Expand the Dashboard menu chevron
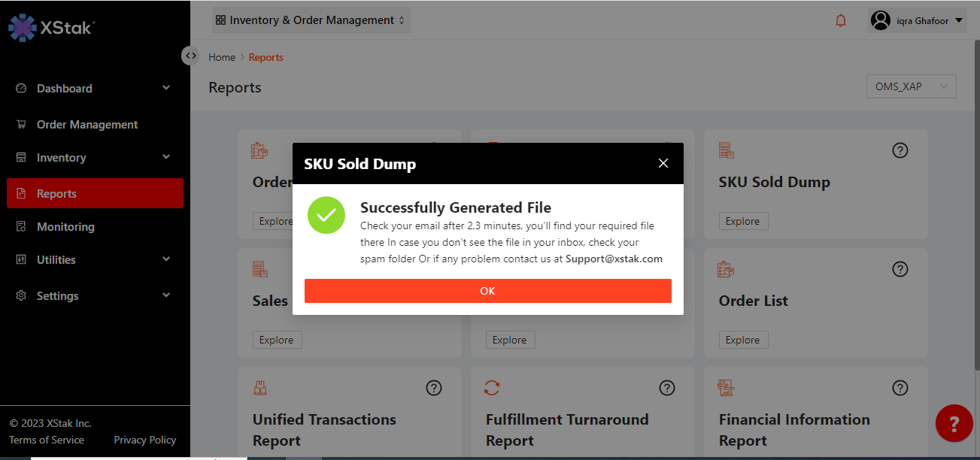This screenshot has width=980, height=460. click(166, 88)
